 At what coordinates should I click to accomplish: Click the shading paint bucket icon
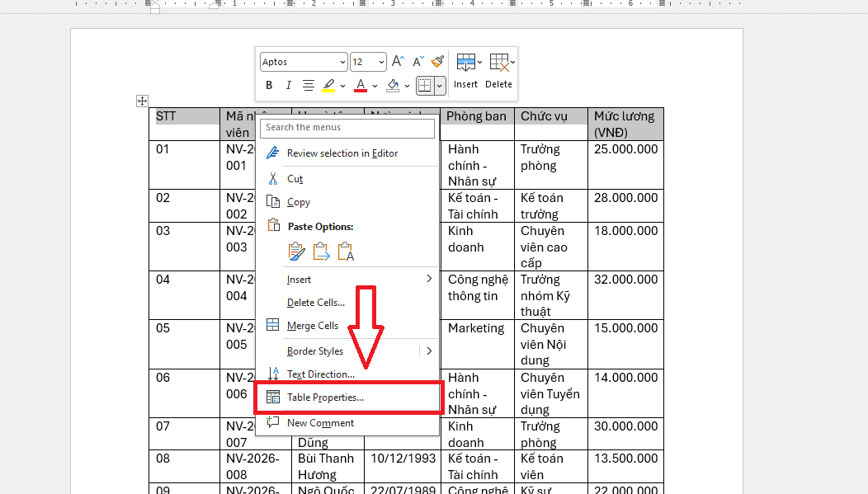coord(393,85)
